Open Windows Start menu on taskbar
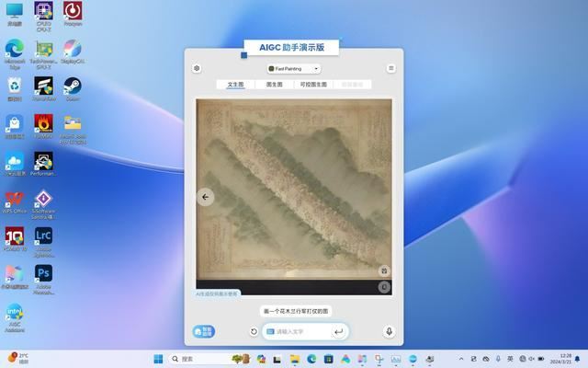588x368 pixels. tap(157, 359)
